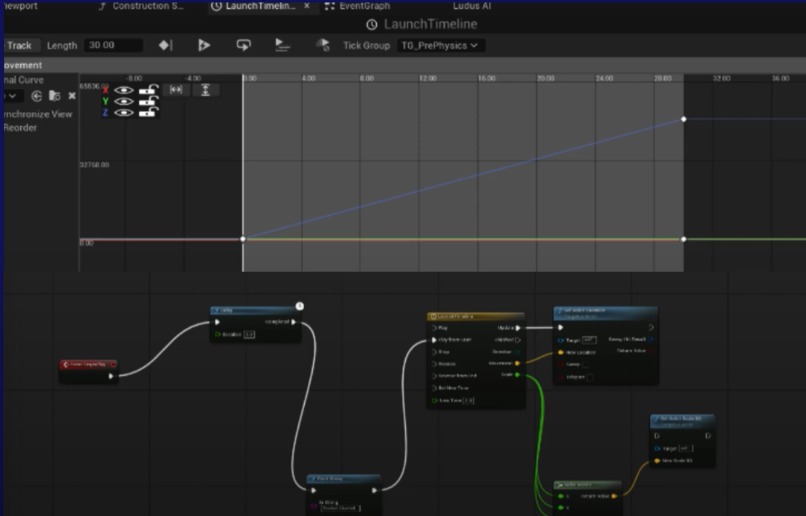Toggle the lock for the Z curve
This screenshot has width=806, height=516.
pyautogui.click(x=148, y=112)
